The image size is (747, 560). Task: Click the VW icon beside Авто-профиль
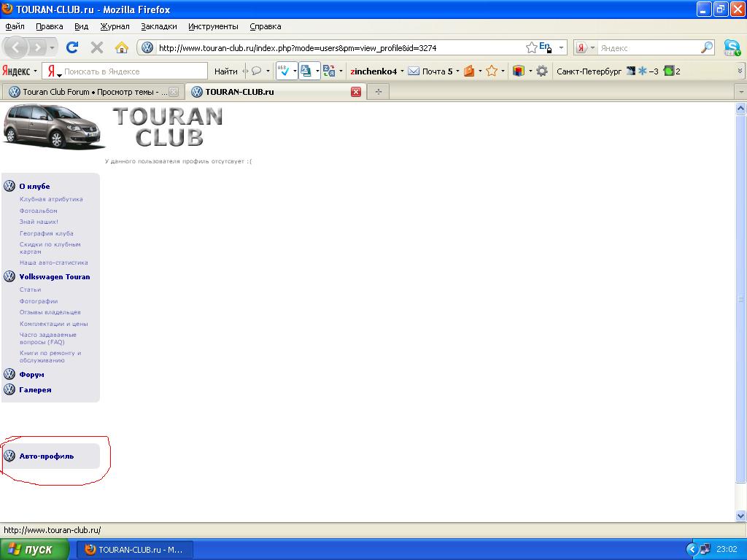9,456
